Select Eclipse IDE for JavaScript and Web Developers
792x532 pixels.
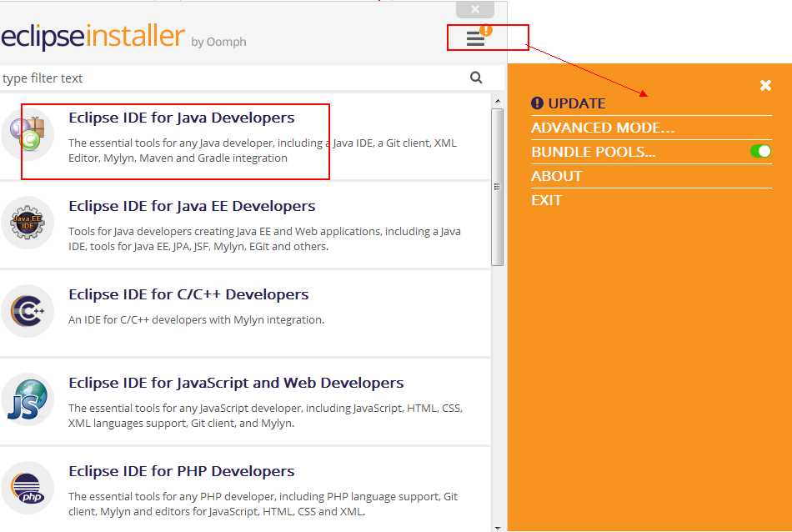pos(236,383)
